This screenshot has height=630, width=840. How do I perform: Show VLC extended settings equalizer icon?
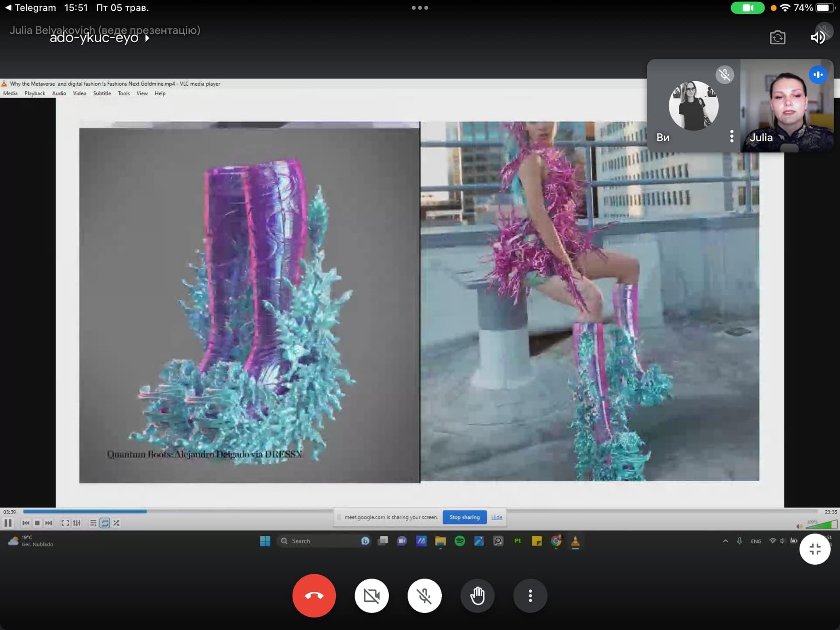[x=77, y=523]
